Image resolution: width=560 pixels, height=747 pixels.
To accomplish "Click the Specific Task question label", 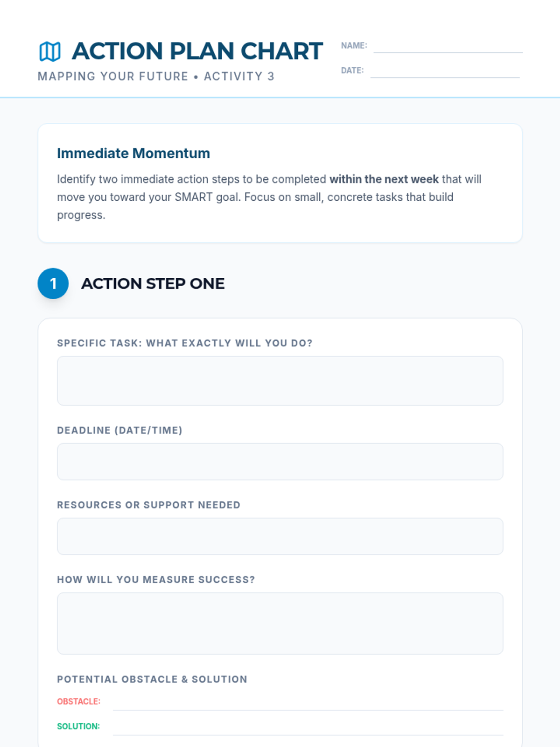I will click(x=185, y=343).
